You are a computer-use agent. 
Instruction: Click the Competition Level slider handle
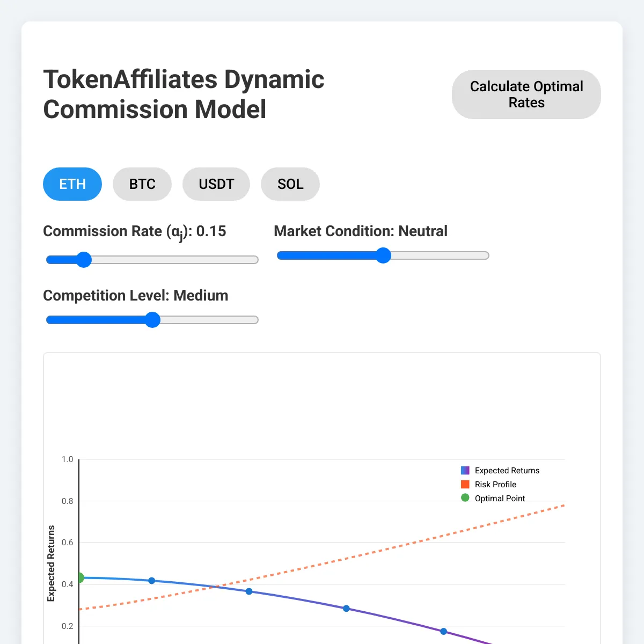(152, 320)
